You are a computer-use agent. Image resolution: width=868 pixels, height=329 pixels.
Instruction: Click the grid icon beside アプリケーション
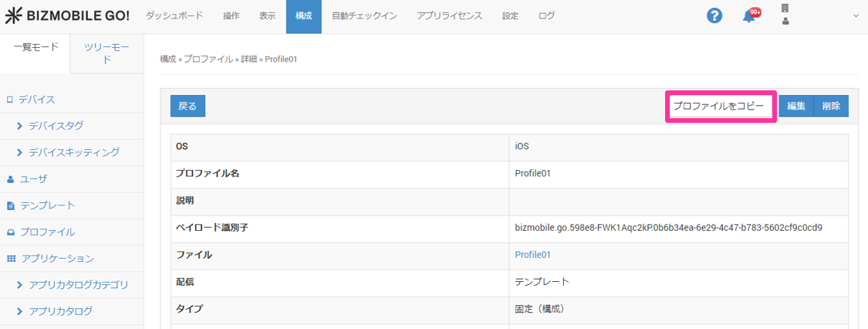click(10, 259)
